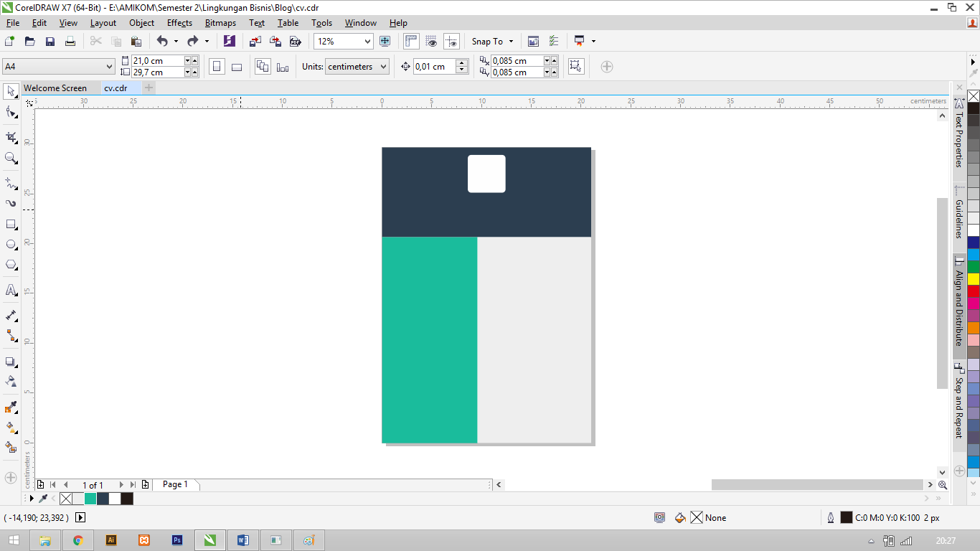Click the Publish to PDF icon
The height and width of the screenshot is (551, 980).
point(295,42)
